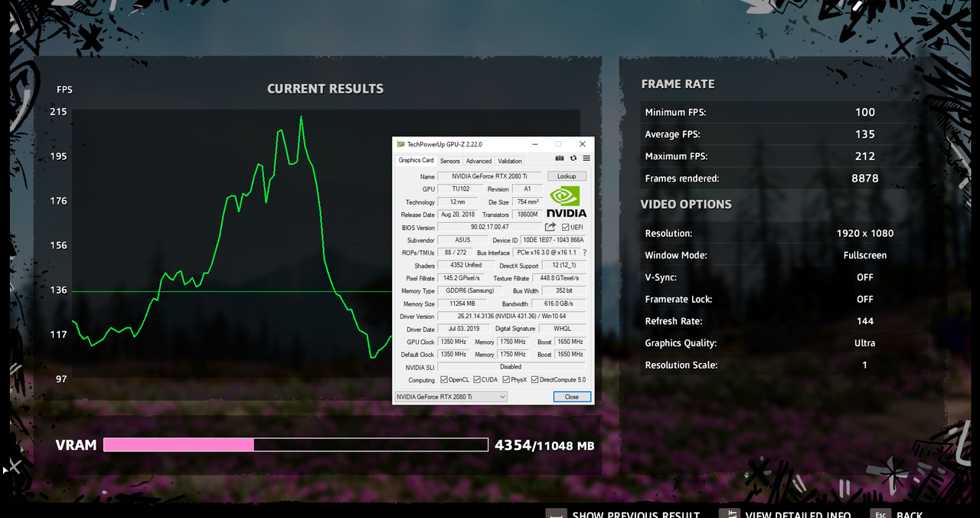Click the GPU-Z refresh icon

pos(573,159)
